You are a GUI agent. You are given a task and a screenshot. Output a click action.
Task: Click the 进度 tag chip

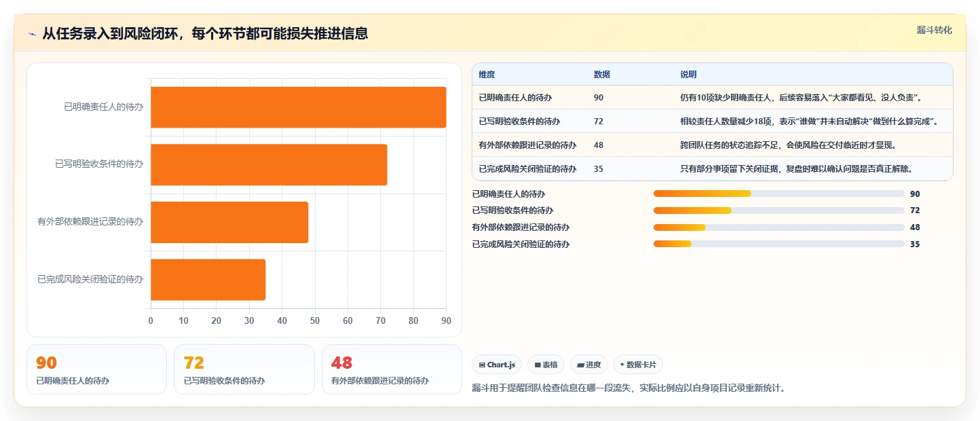click(589, 365)
